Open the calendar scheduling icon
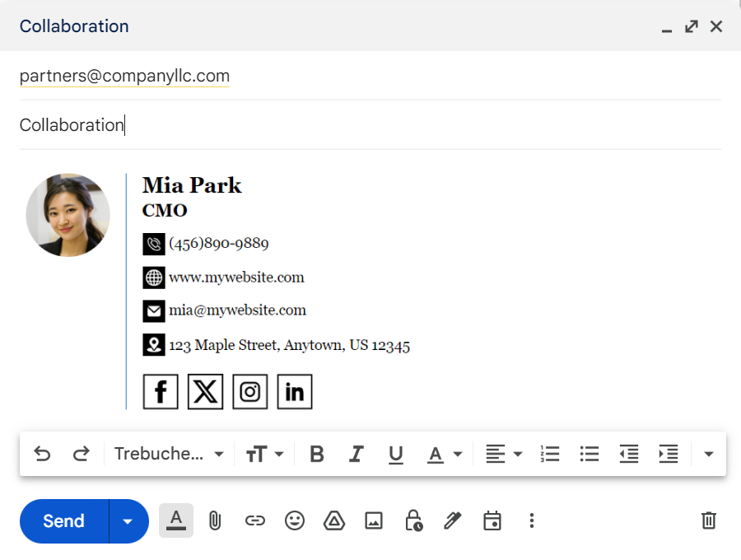Viewport: 741px width, 560px height. (492, 520)
